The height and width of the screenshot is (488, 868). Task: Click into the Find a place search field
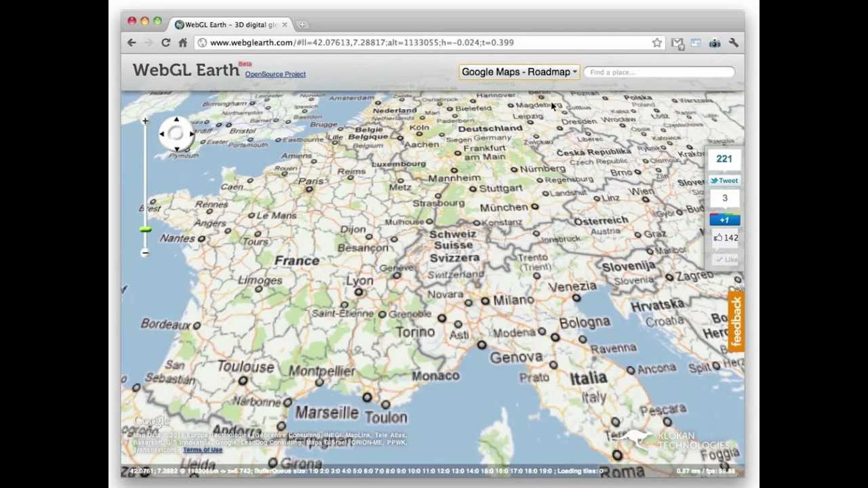(x=658, y=72)
